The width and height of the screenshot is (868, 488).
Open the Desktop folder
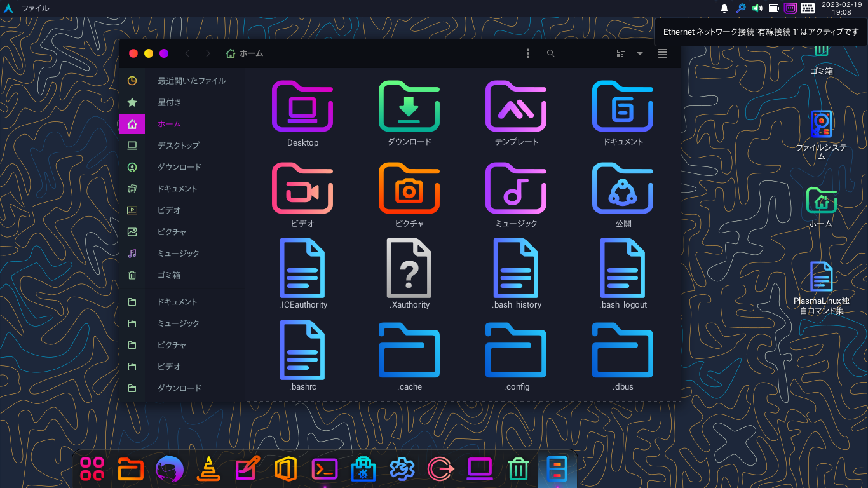[x=302, y=114]
